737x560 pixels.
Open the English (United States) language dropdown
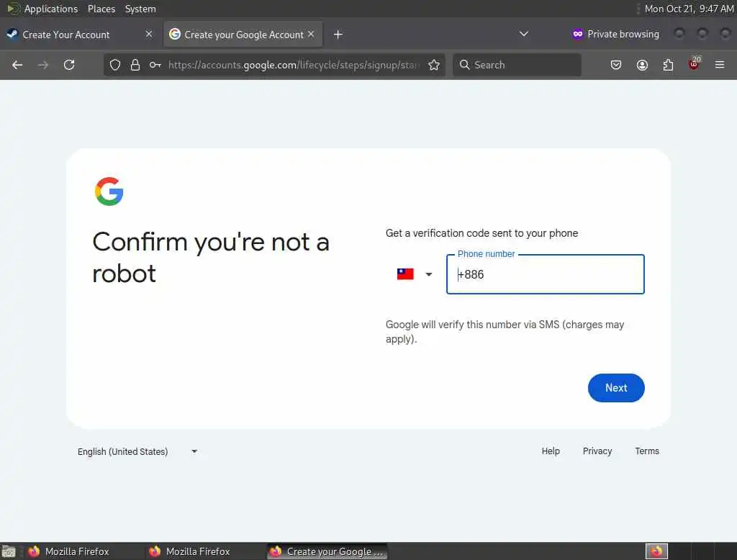137,451
